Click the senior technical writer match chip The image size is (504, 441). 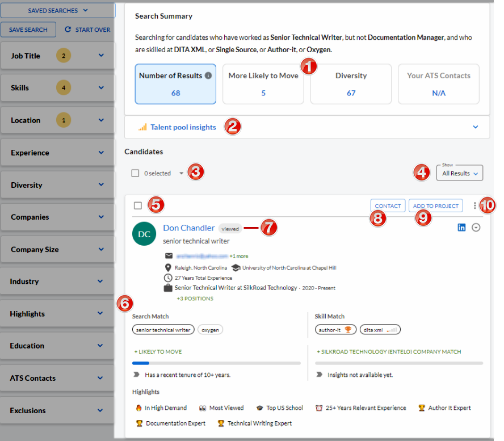[163, 330]
